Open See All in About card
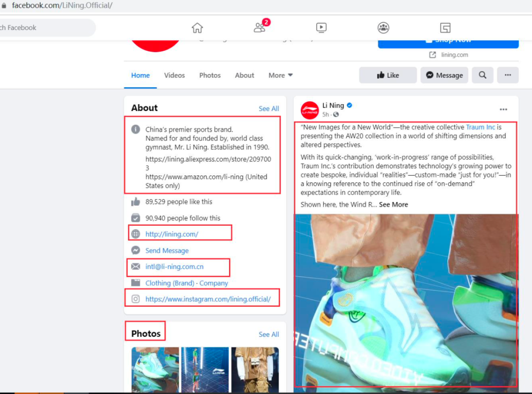532x394 pixels. pyautogui.click(x=269, y=108)
